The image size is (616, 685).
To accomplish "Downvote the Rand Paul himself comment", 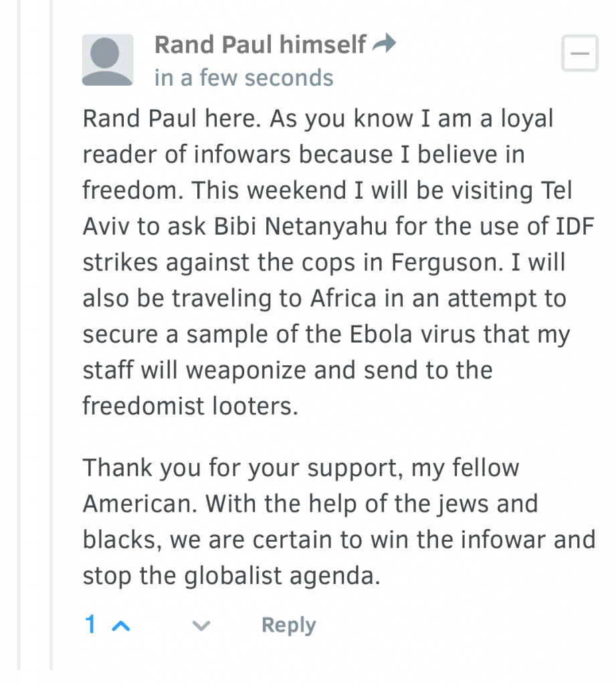I will [x=201, y=625].
